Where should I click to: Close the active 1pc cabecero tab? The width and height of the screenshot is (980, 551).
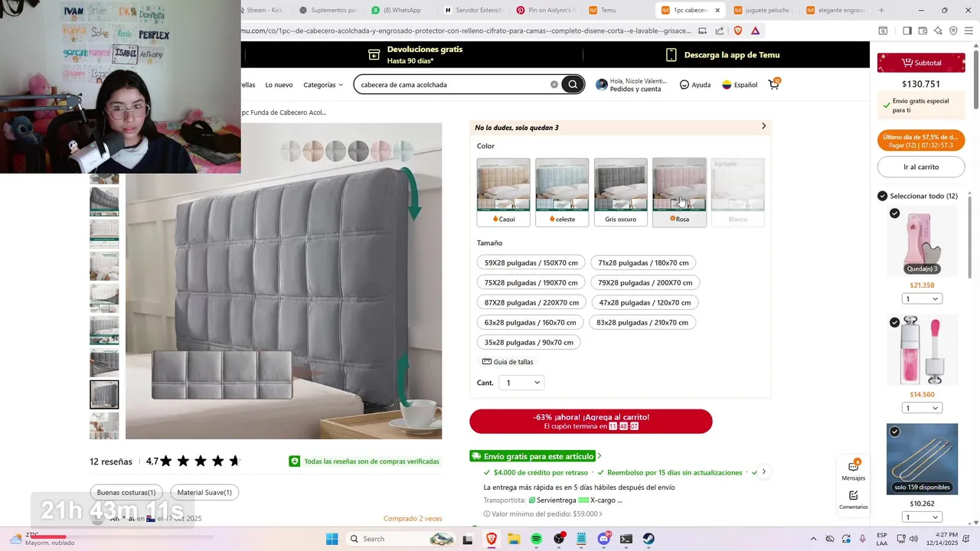click(x=717, y=10)
